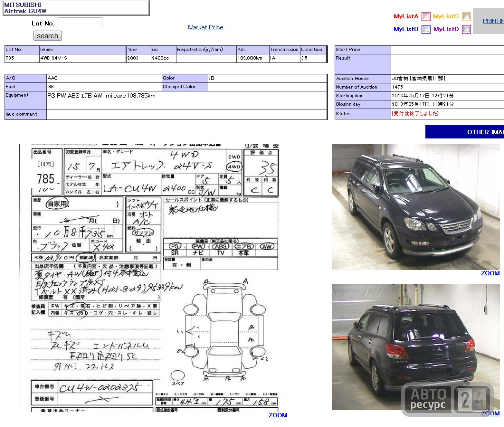Click the Result header cell

pos(362,64)
